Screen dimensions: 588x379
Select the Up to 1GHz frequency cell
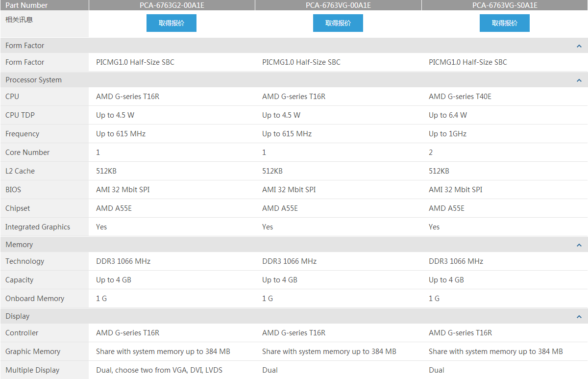(447, 134)
